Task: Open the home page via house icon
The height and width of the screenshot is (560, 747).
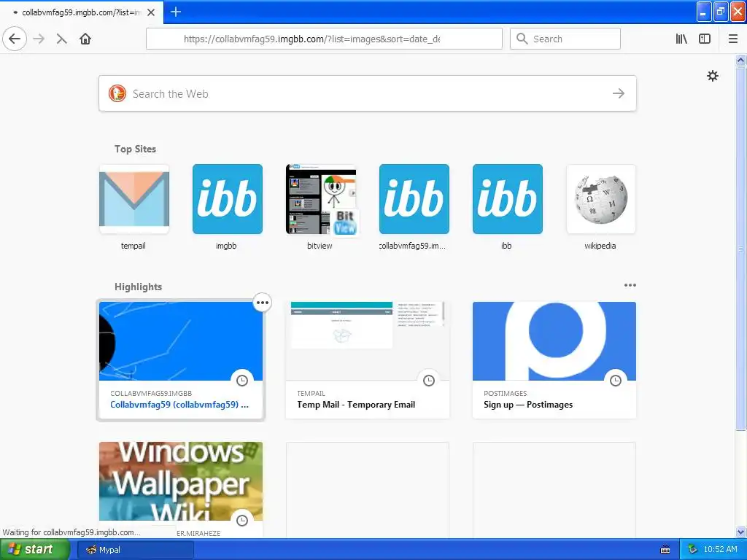Action: [85, 39]
